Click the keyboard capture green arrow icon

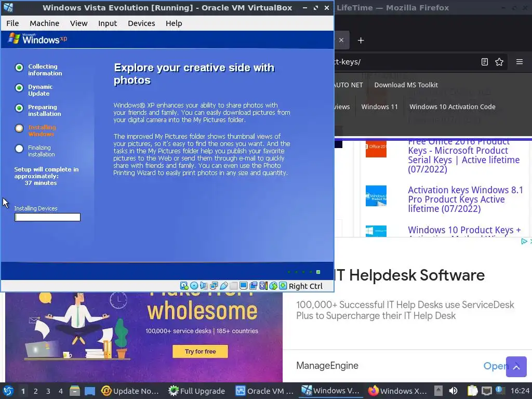pos(283,286)
